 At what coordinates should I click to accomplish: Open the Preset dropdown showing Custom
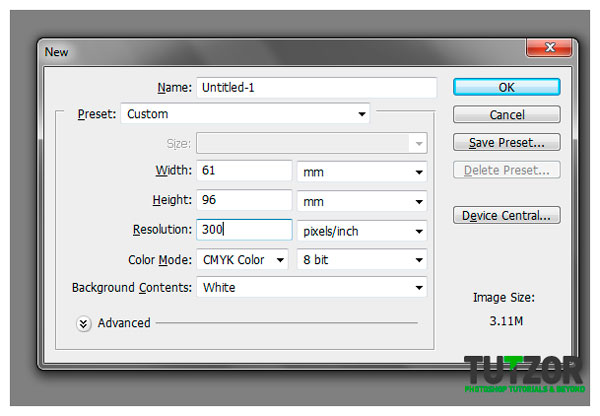point(245,114)
